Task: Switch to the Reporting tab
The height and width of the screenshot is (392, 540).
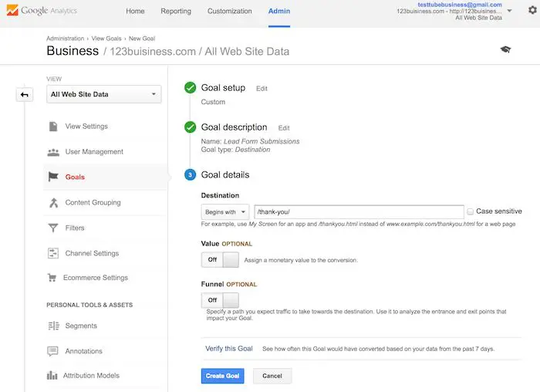Action: [176, 12]
